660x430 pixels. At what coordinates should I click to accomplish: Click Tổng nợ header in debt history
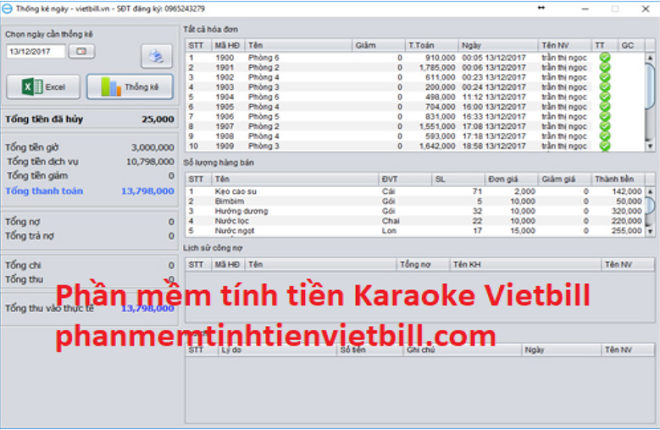point(423,264)
